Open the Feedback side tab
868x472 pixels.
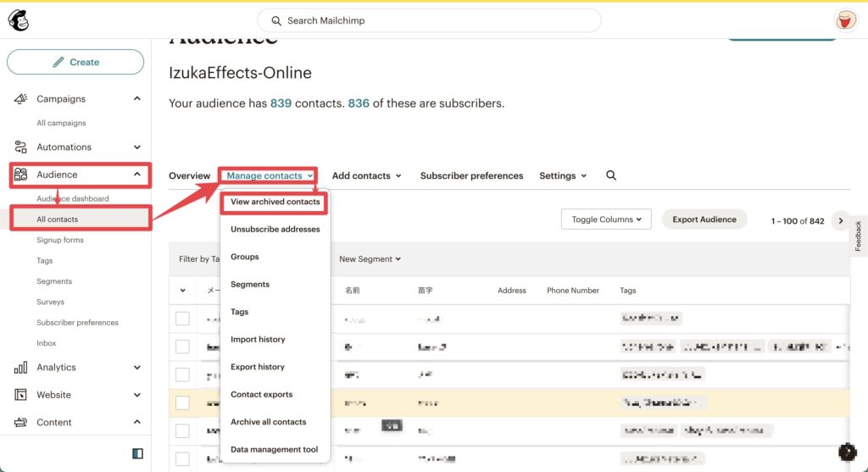point(859,236)
